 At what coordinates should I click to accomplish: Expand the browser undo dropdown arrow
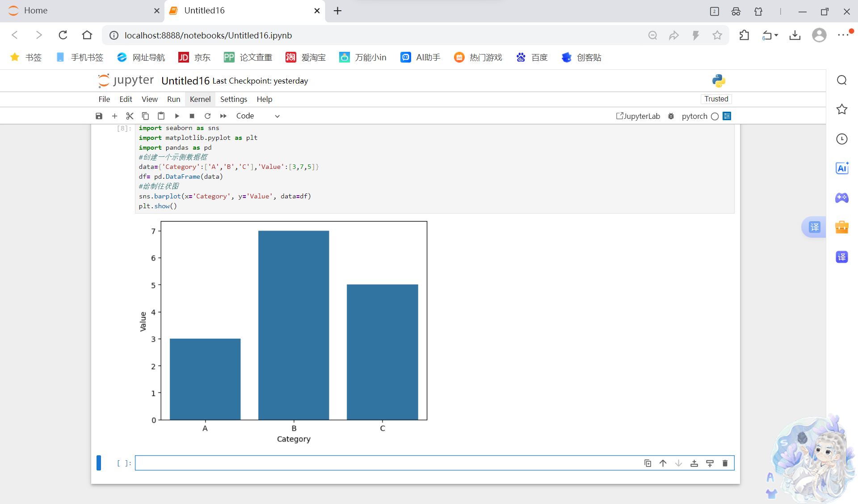[776, 35]
